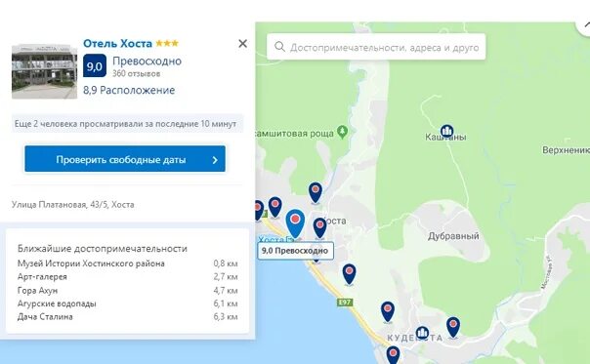Open the Отель Хоста title link
The image size is (590, 364).
pos(117,44)
